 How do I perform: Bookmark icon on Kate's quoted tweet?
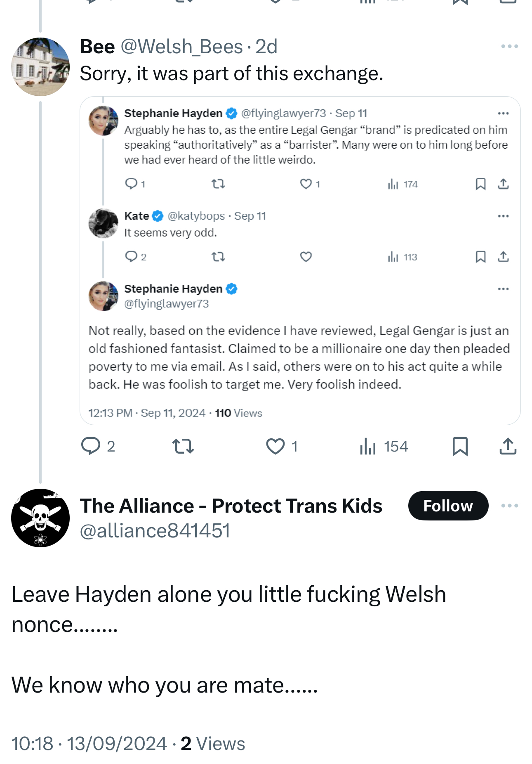[480, 257]
